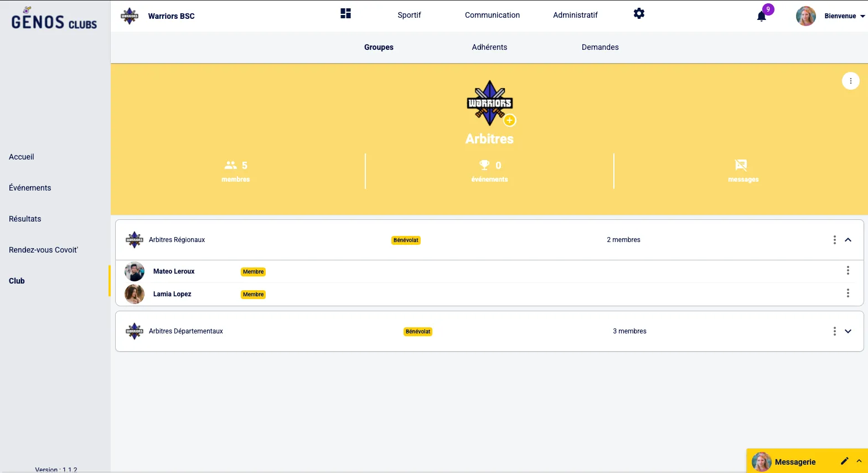Collapse the Arbitres Régionaux group

pos(848,240)
